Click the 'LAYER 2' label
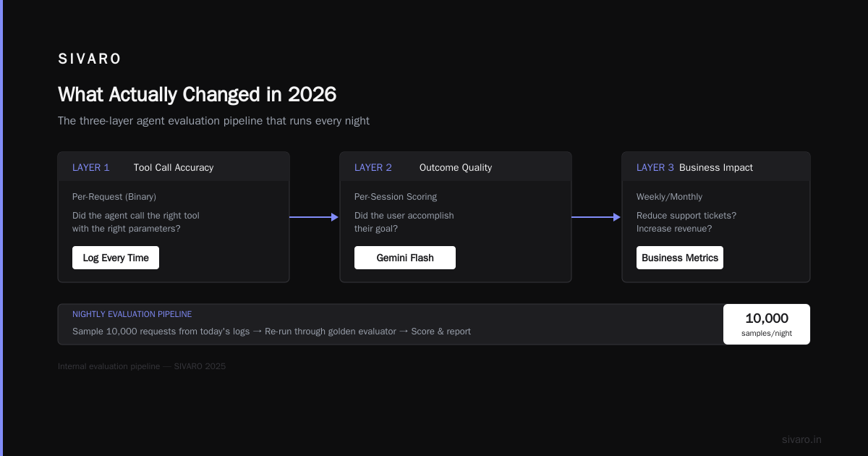The width and height of the screenshot is (868, 456). tap(373, 167)
